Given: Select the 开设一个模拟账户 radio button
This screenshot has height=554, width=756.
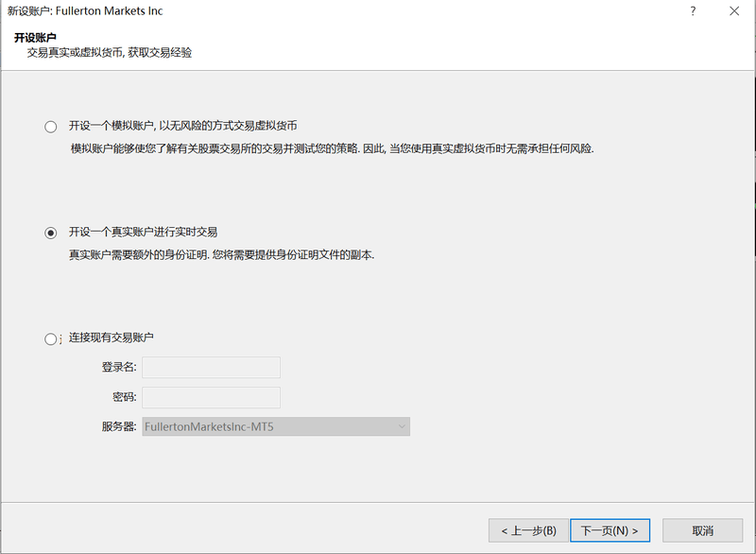Looking at the screenshot, I should (50, 126).
